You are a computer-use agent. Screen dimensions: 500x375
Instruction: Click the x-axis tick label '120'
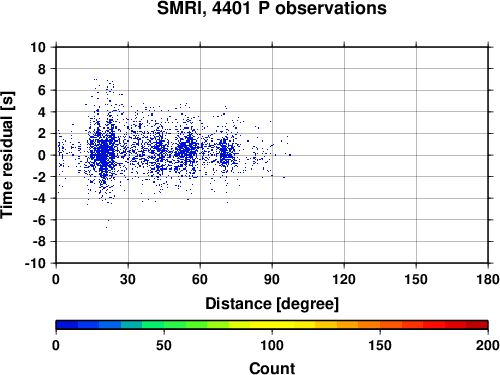[x=344, y=279]
